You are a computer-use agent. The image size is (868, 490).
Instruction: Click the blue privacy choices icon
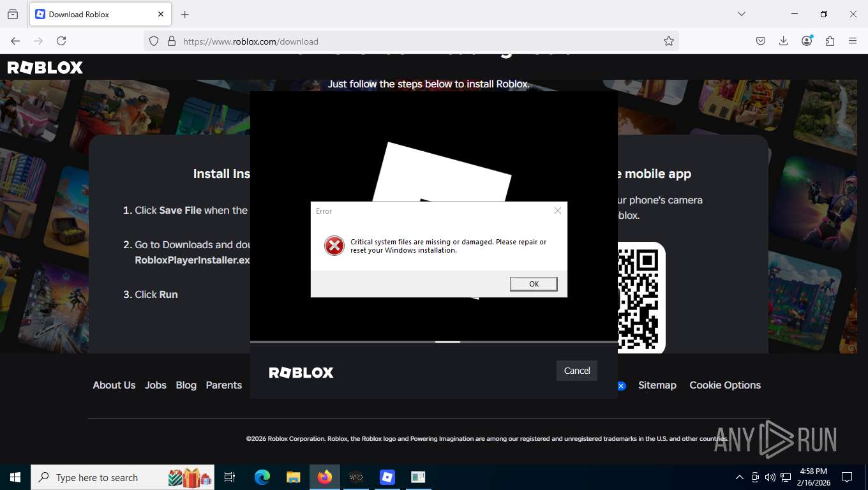[622, 385]
